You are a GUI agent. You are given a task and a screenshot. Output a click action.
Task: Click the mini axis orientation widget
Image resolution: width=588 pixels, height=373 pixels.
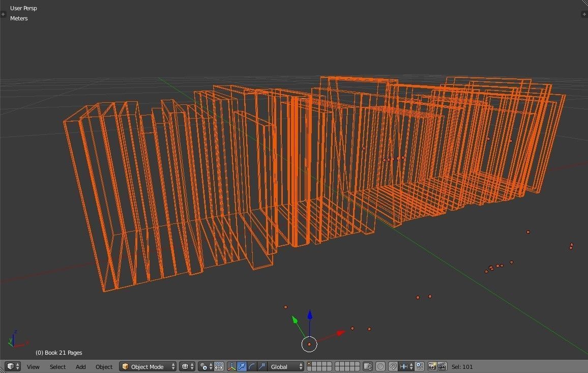(17, 339)
